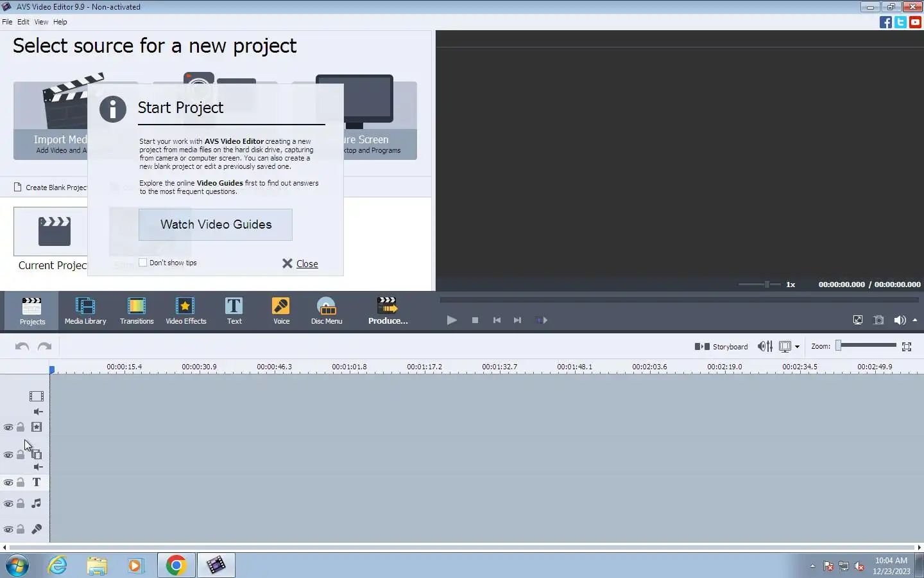Image resolution: width=924 pixels, height=578 pixels.
Task: Toggle visibility of the text track
Action: point(8,482)
